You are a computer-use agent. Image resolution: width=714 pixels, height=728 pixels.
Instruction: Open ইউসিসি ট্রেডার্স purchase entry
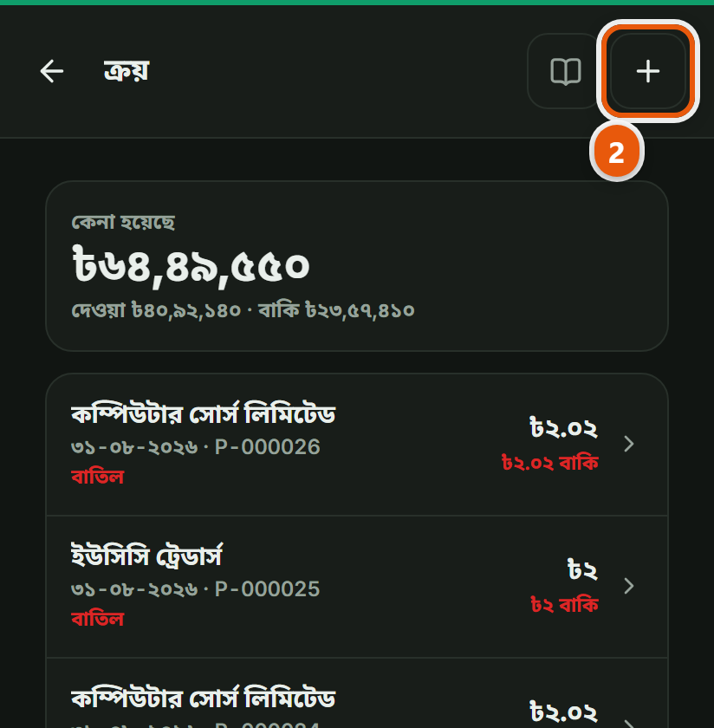click(356, 587)
